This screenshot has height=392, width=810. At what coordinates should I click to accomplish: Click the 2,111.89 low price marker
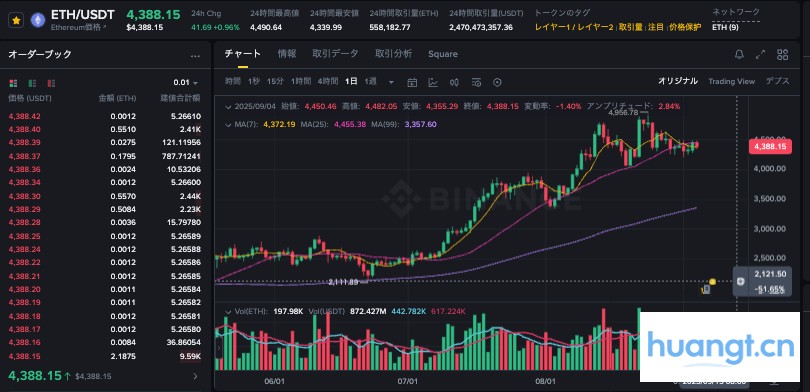pos(343,282)
